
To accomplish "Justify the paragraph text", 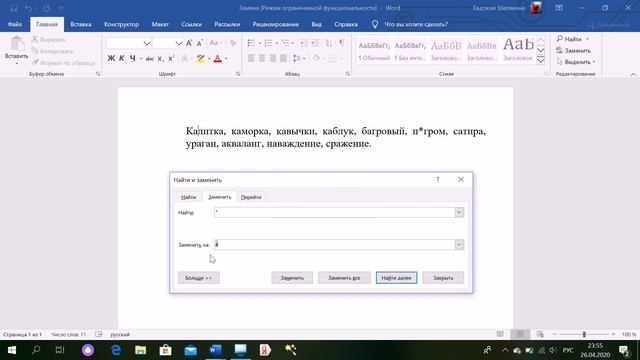I will click(x=283, y=58).
